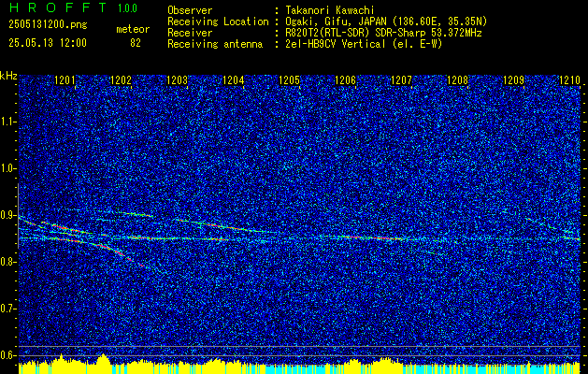The width and height of the screenshot is (588, 374).
Task: Click the version number 1.0.0
Action: point(127,8)
